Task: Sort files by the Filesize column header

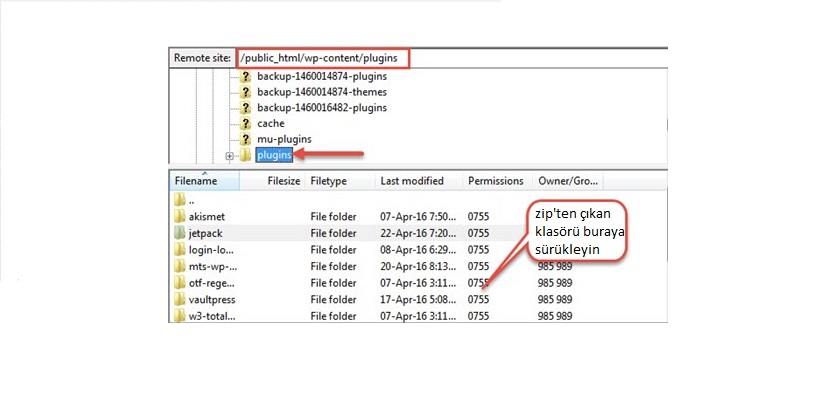Action: point(272,181)
